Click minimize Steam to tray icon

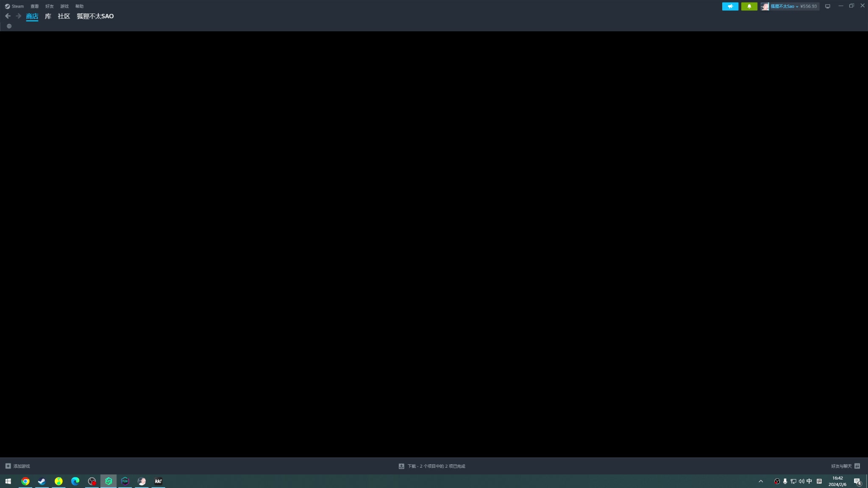coord(827,6)
